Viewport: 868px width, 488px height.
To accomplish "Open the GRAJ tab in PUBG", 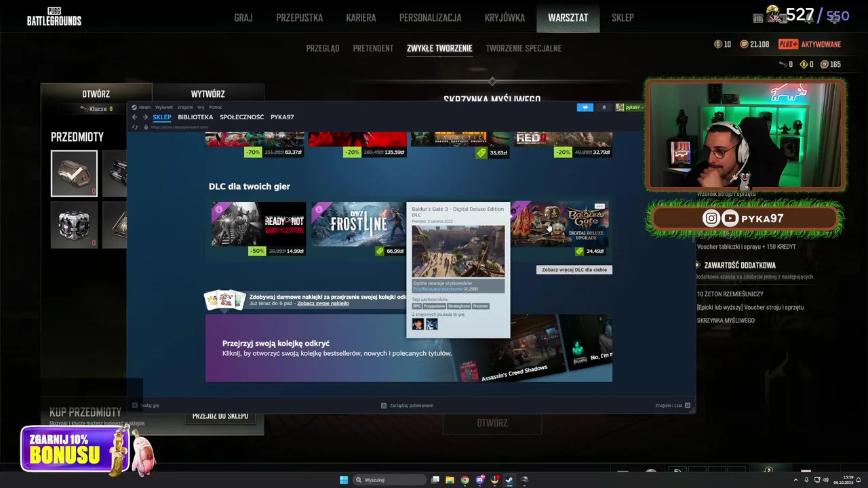I will coord(243,18).
